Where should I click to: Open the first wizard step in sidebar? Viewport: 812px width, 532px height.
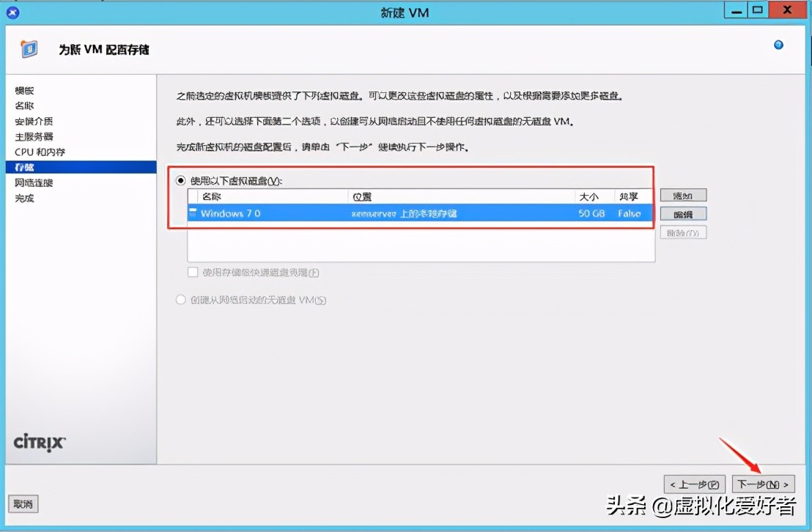24,91
